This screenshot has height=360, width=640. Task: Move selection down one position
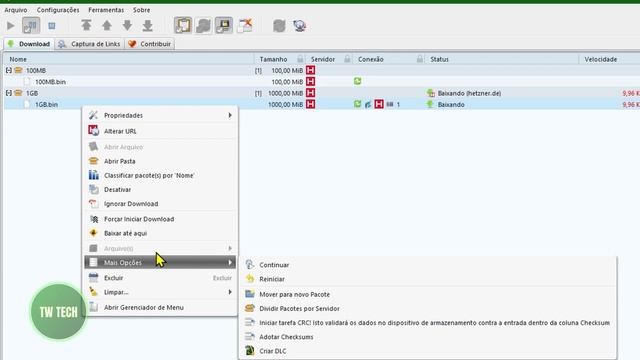127,25
